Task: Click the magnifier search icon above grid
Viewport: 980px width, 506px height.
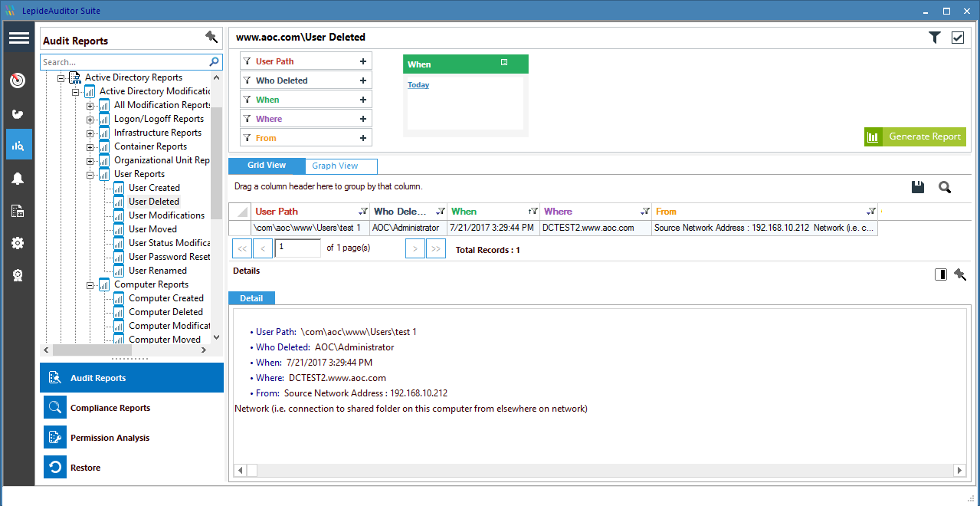Action: 945,187
